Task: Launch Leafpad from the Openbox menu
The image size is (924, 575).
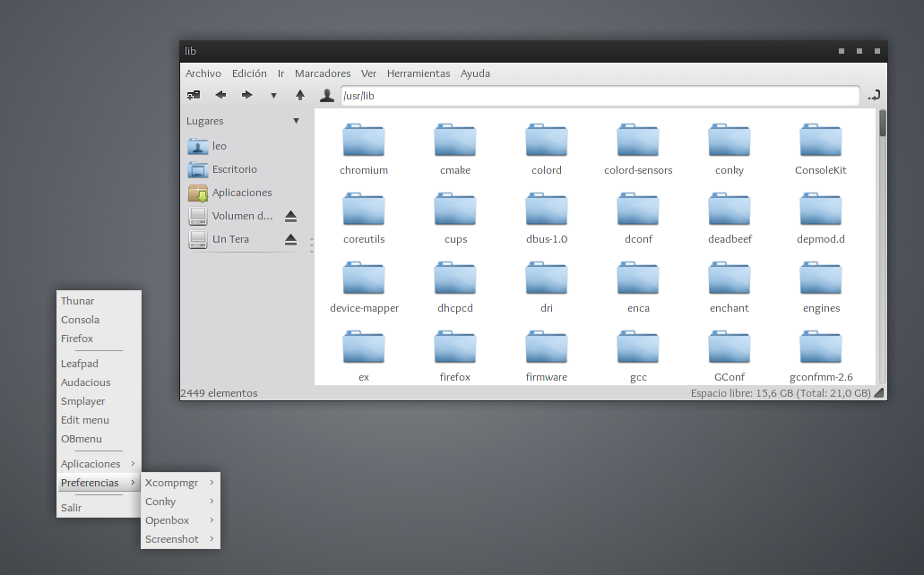Action: 99,364
